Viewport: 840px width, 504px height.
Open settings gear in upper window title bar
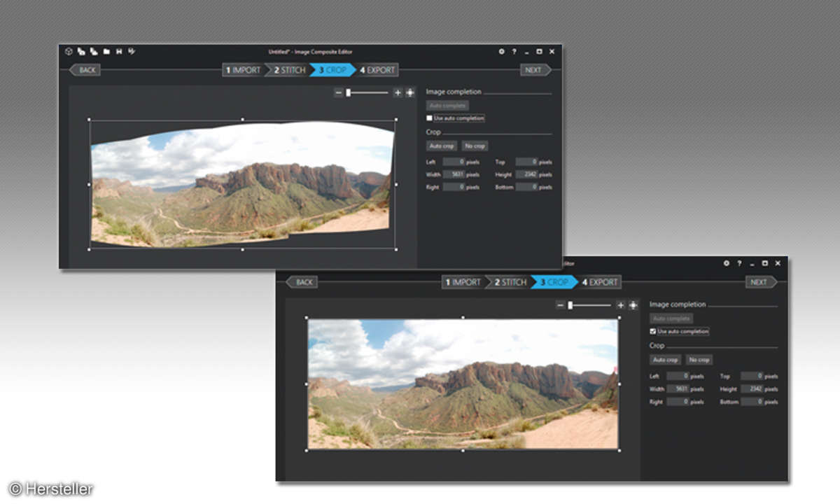tap(502, 51)
